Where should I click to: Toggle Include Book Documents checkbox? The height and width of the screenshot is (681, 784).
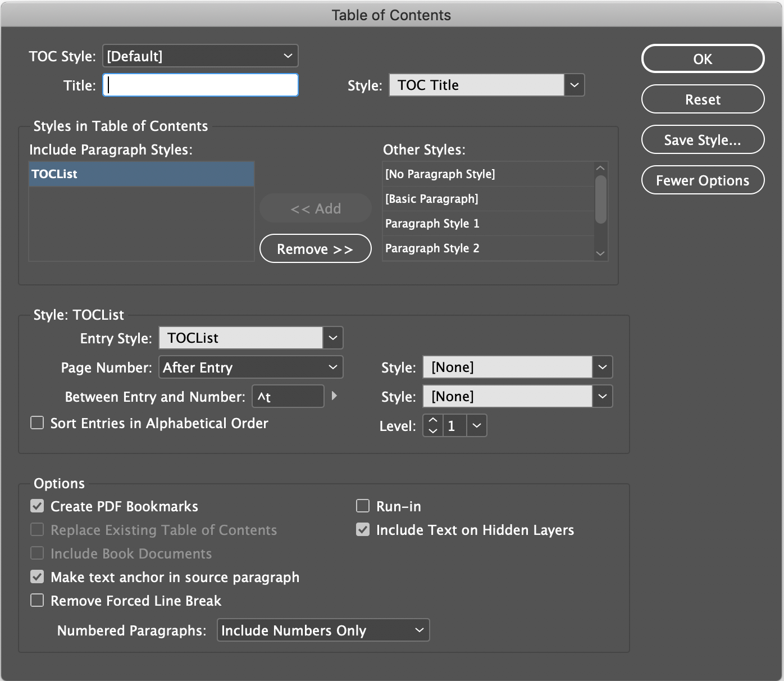(x=37, y=553)
